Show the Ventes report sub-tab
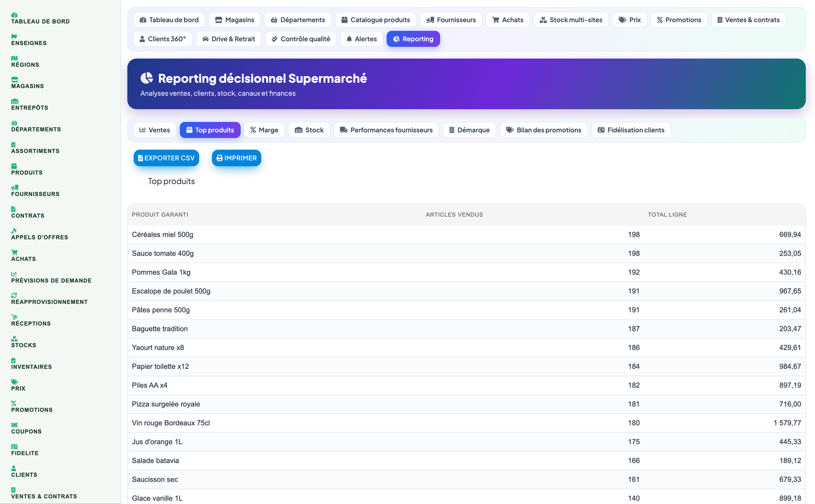The width and height of the screenshot is (815, 504). pyautogui.click(x=155, y=130)
